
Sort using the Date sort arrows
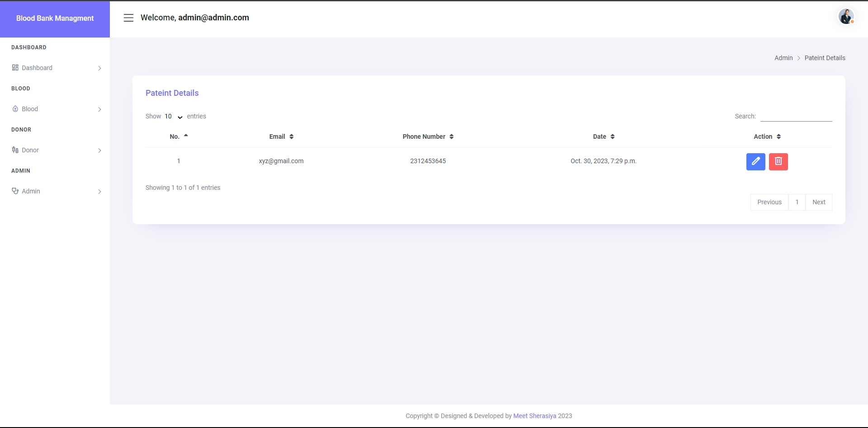613,136
